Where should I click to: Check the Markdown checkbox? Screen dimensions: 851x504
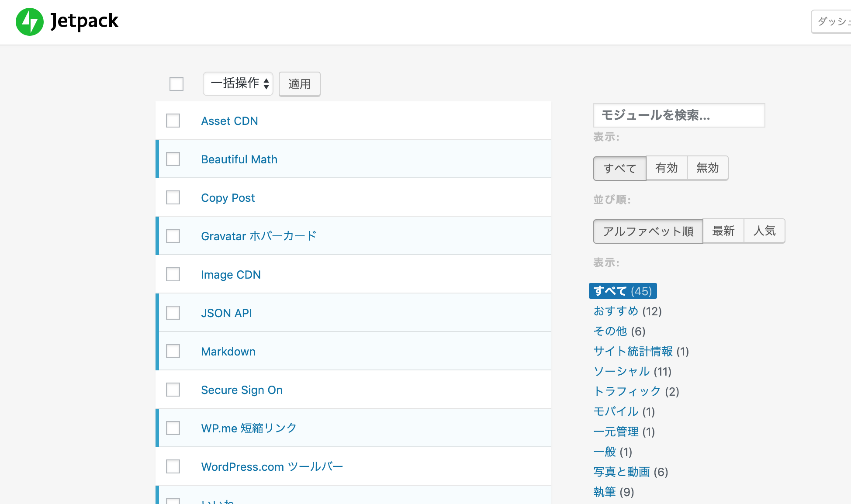[x=173, y=351]
